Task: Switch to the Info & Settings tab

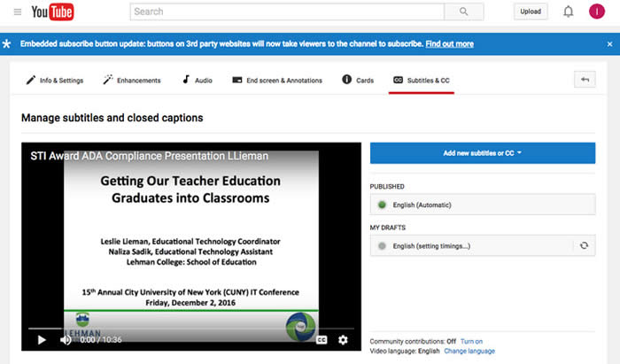Action: click(x=54, y=81)
